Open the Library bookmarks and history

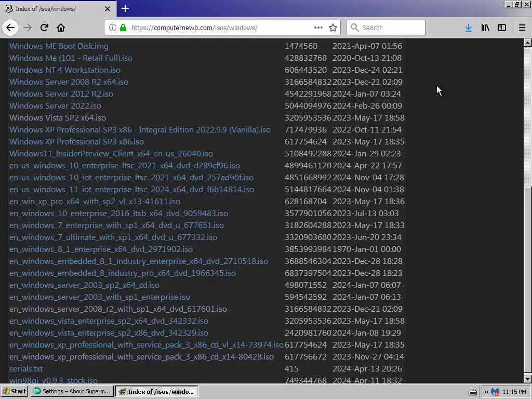485,28
